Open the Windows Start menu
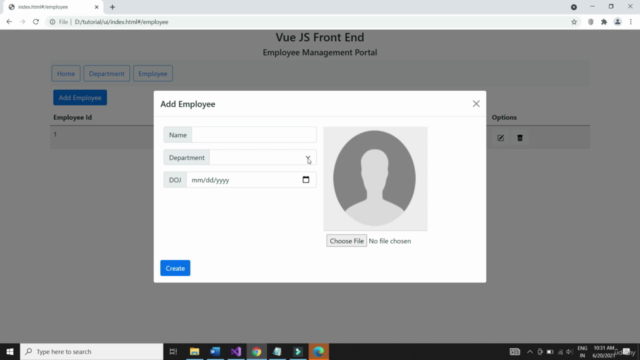 pos(10,351)
